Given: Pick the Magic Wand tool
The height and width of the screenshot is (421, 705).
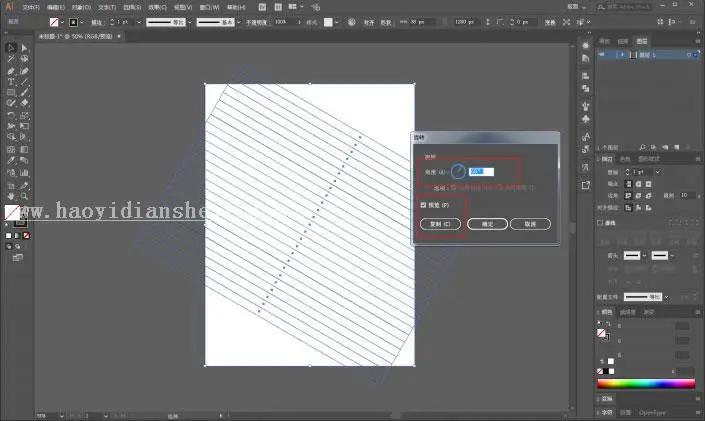Looking at the screenshot, I should pos(11,59).
